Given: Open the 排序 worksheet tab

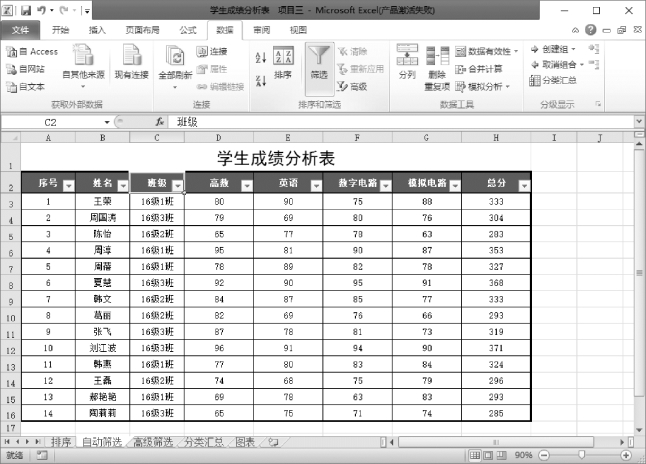Looking at the screenshot, I should tap(61, 442).
